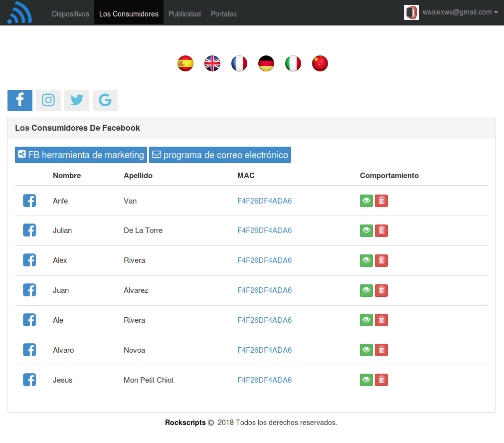Switch language with the UK flag
The width and height of the screenshot is (504, 443).
coord(212,63)
